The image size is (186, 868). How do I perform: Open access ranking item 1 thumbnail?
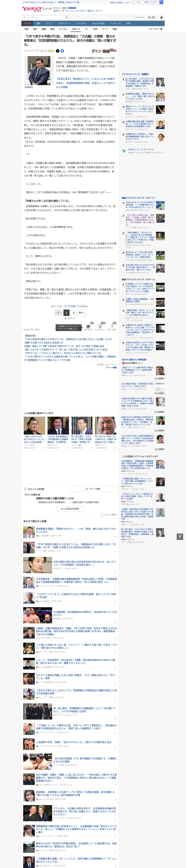[160, 82]
